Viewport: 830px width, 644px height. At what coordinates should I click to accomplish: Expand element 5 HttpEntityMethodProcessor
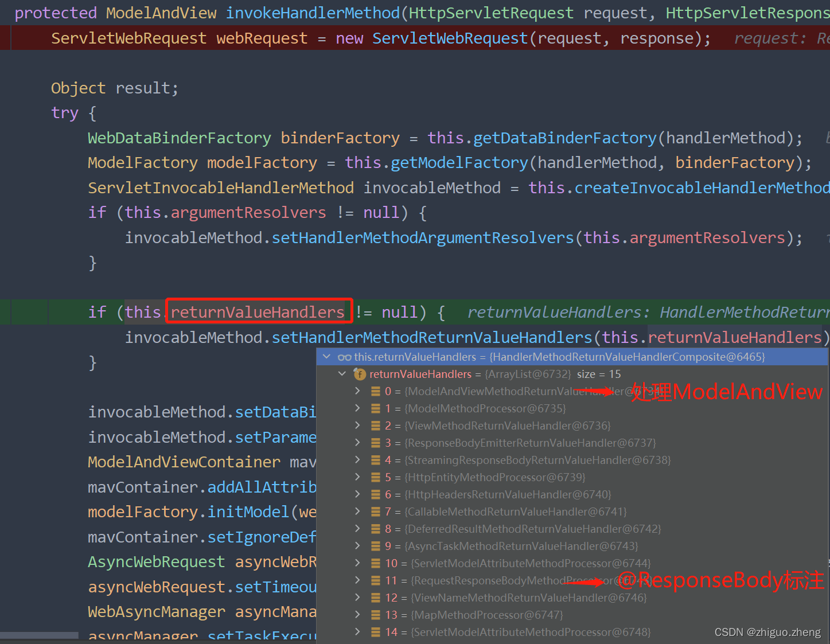pos(357,477)
